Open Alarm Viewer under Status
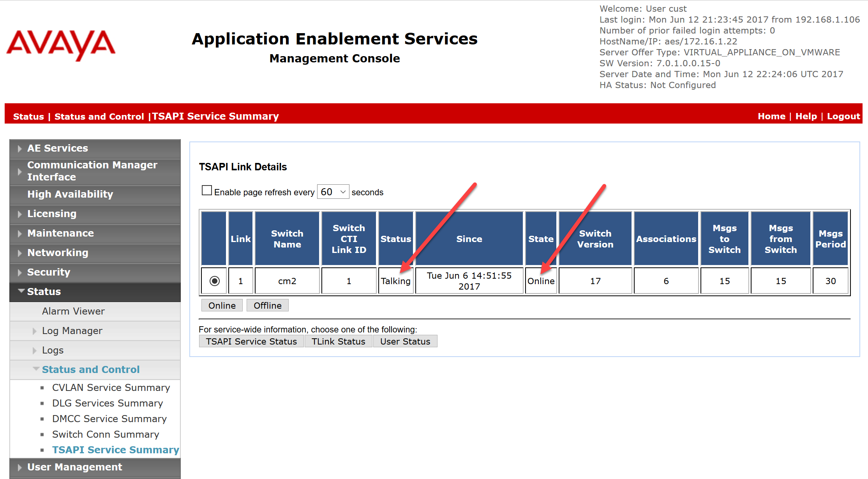The height and width of the screenshot is (479, 868). (73, 311)
